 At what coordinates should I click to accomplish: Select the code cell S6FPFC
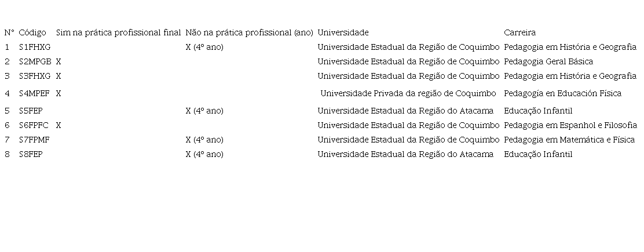click(x=34, y=125)
